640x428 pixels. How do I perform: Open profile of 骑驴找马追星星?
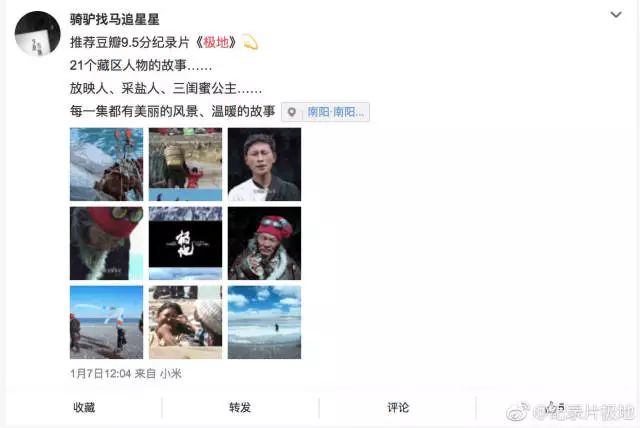114,19
